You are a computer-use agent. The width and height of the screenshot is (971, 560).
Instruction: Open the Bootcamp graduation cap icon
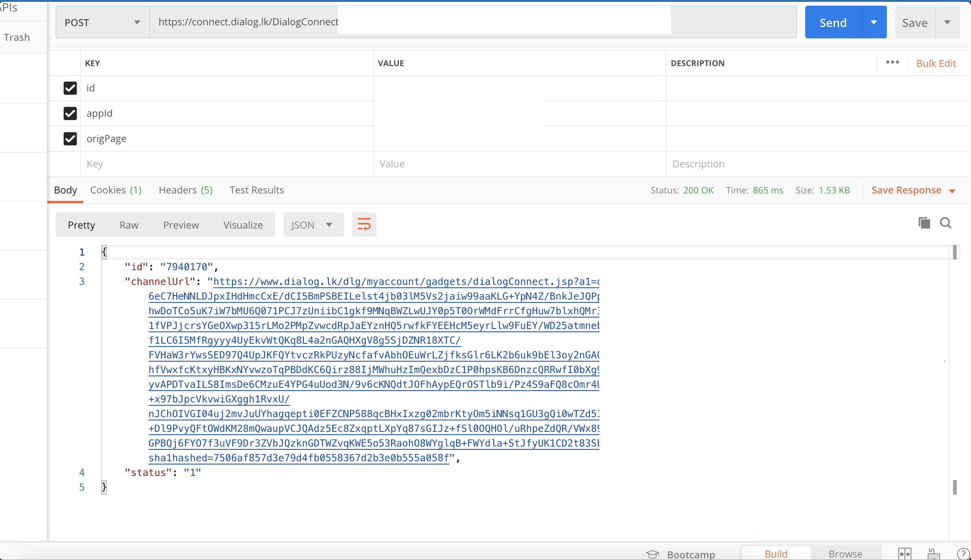pyautogui.click(x=653, y=554)
